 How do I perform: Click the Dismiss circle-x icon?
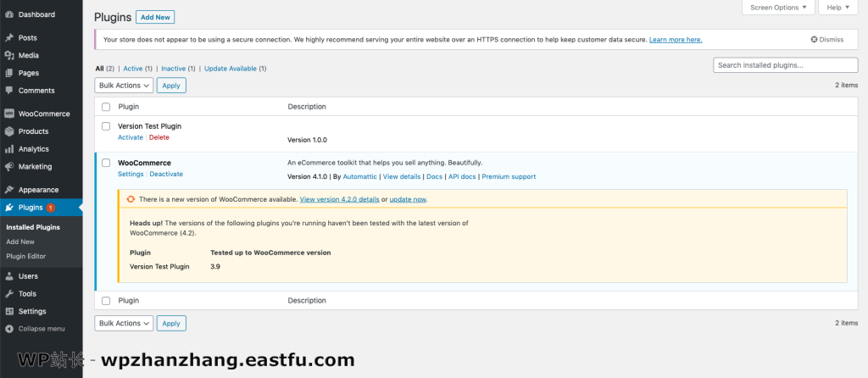(x=814, y=40)
